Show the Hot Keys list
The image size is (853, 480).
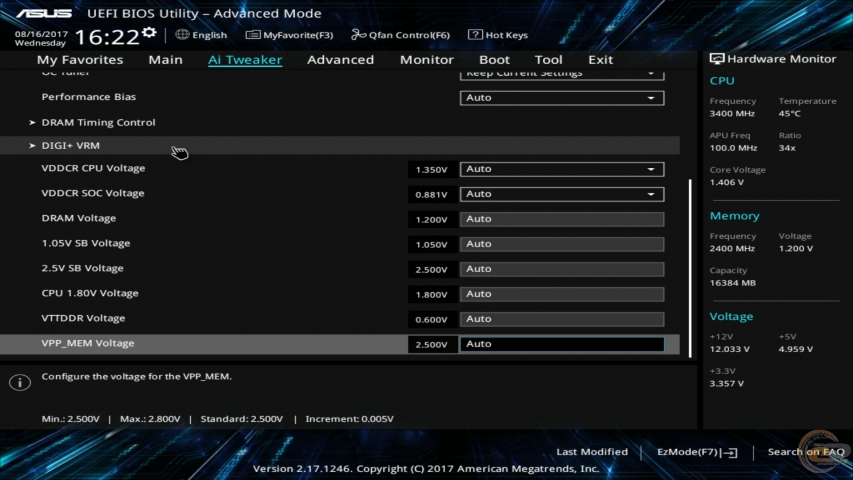click(506, 35)
